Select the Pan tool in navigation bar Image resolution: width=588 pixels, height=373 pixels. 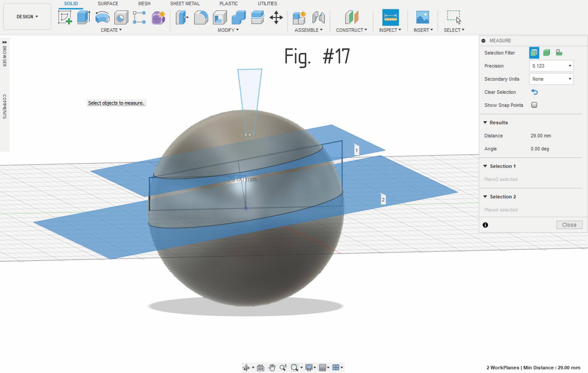(272, 367)
